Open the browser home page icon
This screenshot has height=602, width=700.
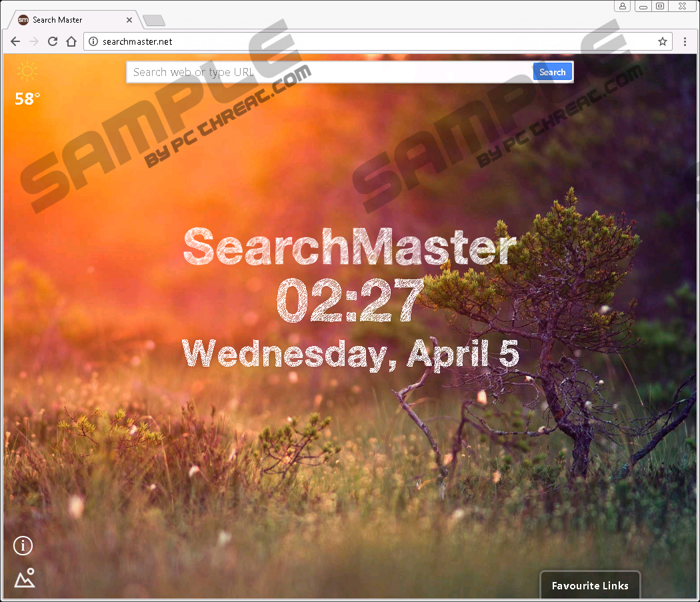(x=71, y=41)
